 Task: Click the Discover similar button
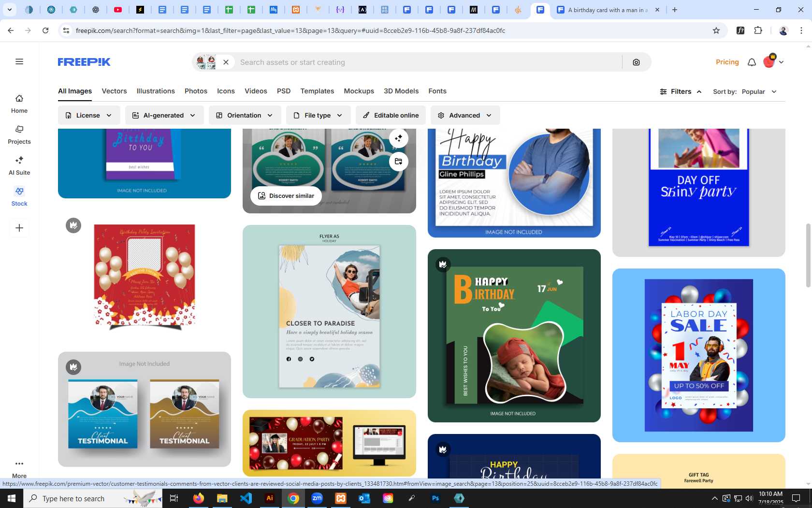pyautogui.click(x=286, y=196)
